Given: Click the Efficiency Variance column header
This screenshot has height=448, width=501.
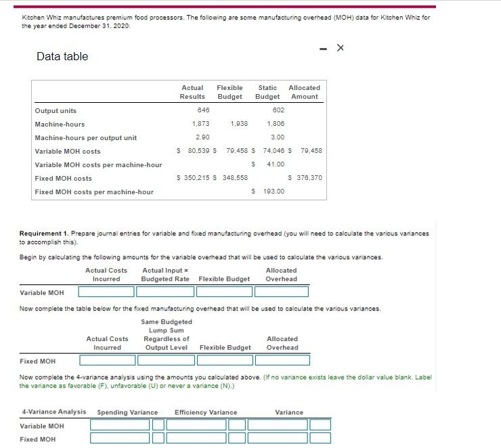Looking at the screenshot, I should point(206,413).
